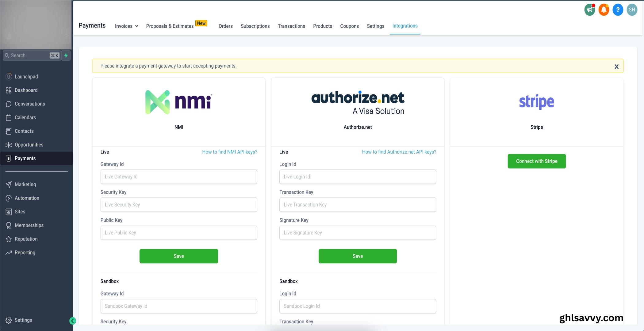The image size is (644, 331).
Task: Open the SH user avatar menu
Action: point(632,10)
